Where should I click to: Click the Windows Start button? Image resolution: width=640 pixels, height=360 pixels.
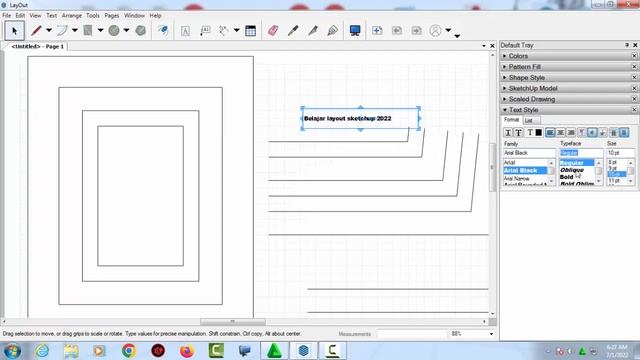(12, 351)
